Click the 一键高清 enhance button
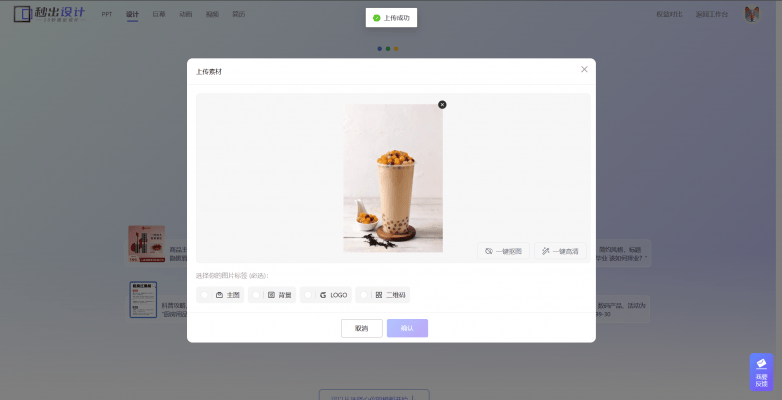782x400 pixels. pos(560,251)
